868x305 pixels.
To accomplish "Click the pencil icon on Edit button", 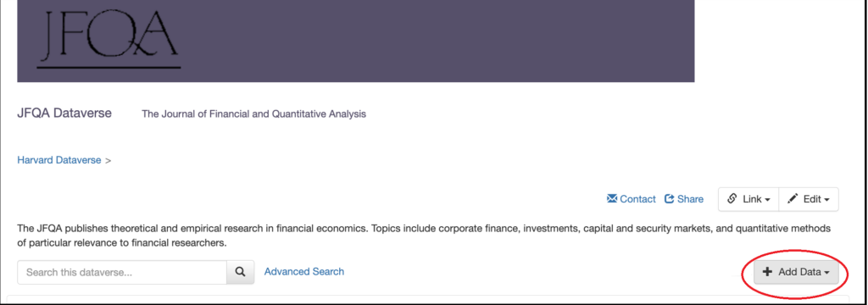I will (x=793, y=199).
